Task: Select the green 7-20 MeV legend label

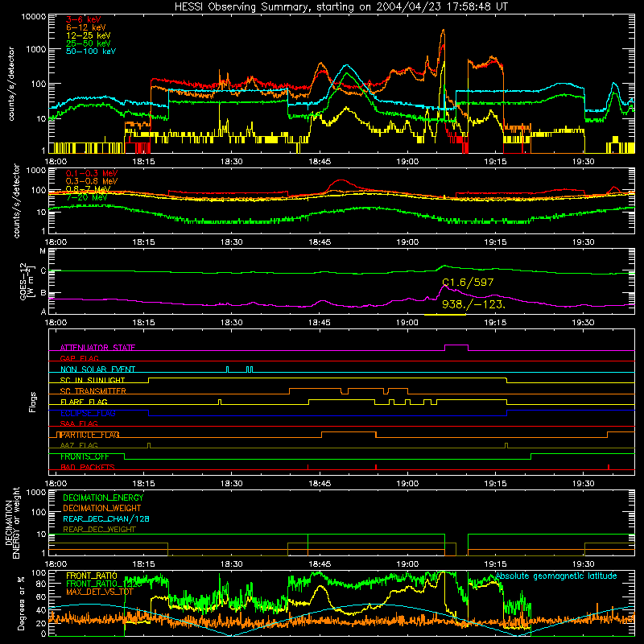Action: click(x=87, y=197)
